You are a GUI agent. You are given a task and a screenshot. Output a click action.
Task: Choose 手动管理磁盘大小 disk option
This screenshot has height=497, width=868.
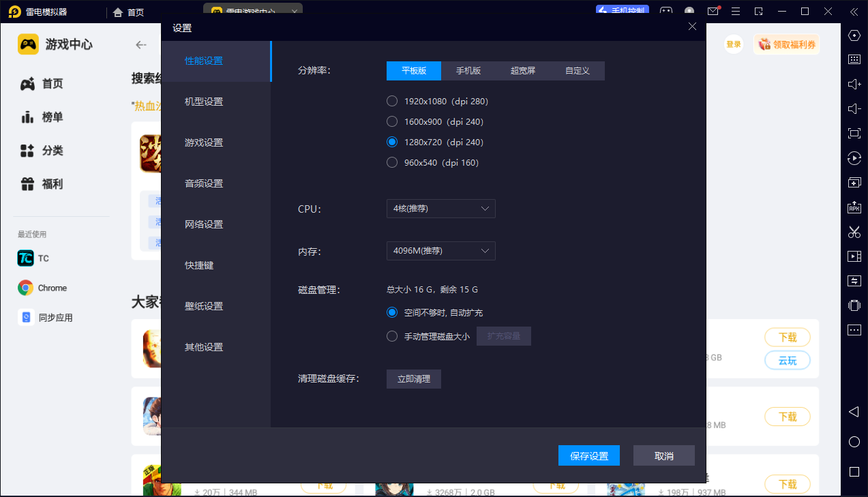tap(392, 335)
